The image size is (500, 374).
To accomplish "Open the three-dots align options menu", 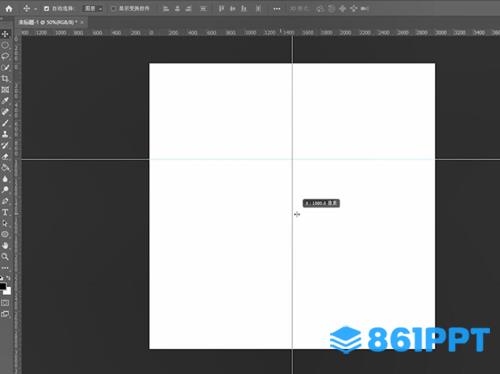I will pyautogui.click(x=277, y=9).
